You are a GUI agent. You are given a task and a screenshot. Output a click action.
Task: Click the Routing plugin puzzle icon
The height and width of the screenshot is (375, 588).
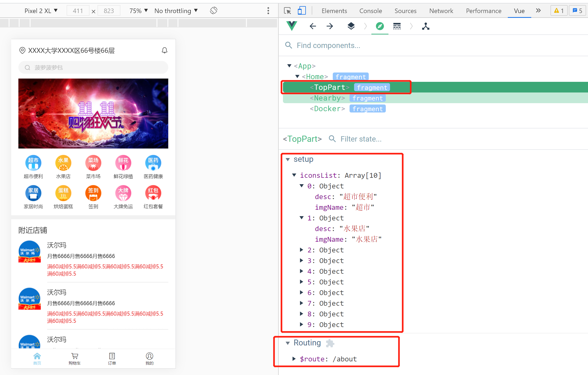coord(330,343)
